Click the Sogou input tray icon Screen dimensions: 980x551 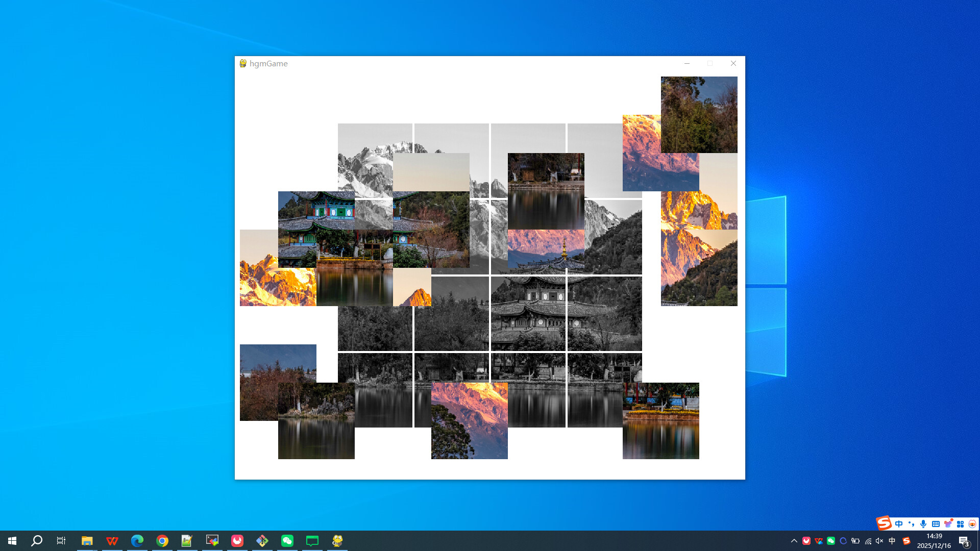pyautogui.click(x=906, y=540)
